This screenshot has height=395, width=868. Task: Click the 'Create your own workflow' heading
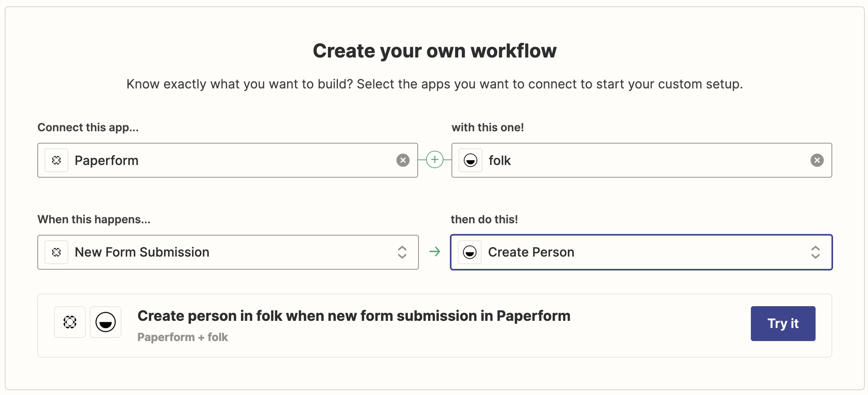coord(435,51)
